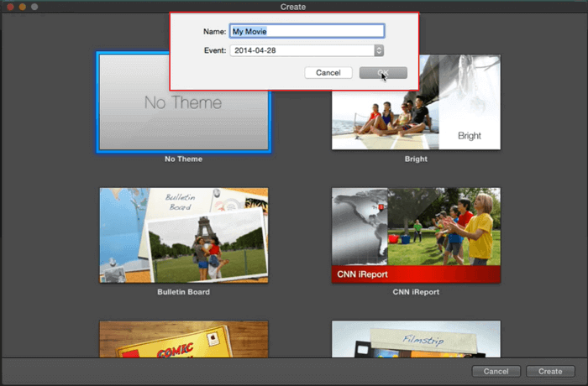
Task: Select the CNN iReport theme thumbnail
Action: tap(416, 235)
